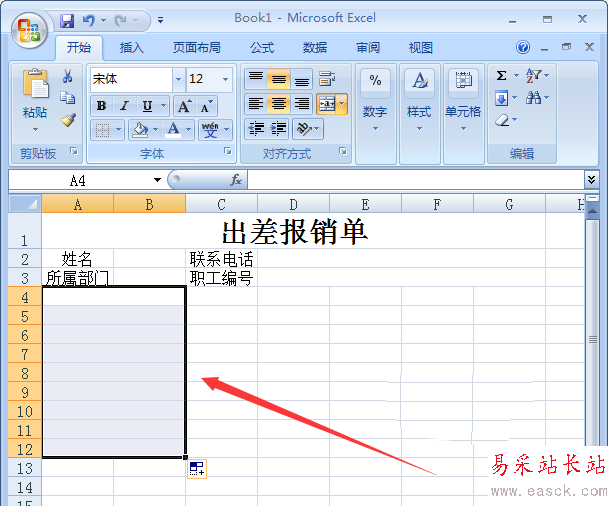The height and width of the screenshot is (506, 608).
Task: Open the Customize Quick Access Toolbar menu
Action: click(160, 20)
